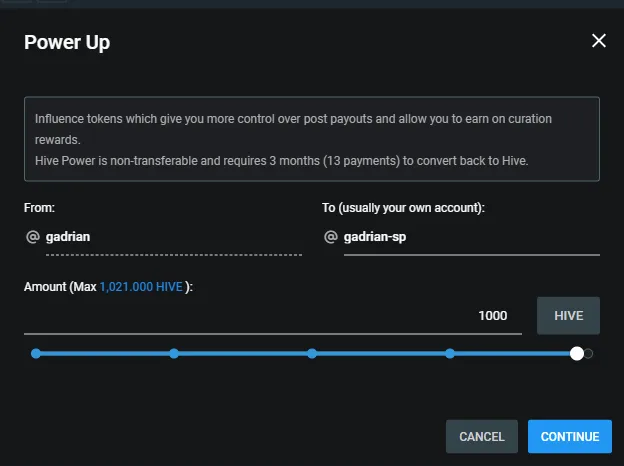The width and height of the screenshot is (624, 466).
Task: Click the From: label
Action: tap(39, 208)
